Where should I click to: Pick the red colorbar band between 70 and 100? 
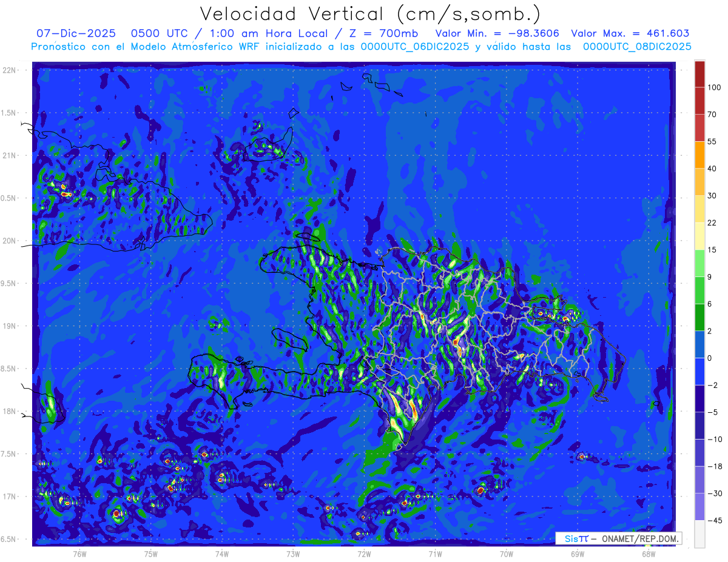point(699,101)
